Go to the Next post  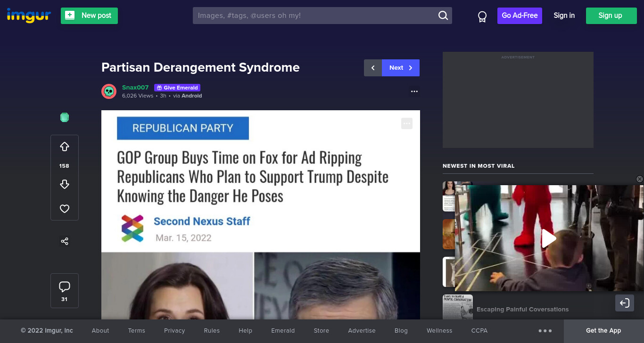coord(401,68)
